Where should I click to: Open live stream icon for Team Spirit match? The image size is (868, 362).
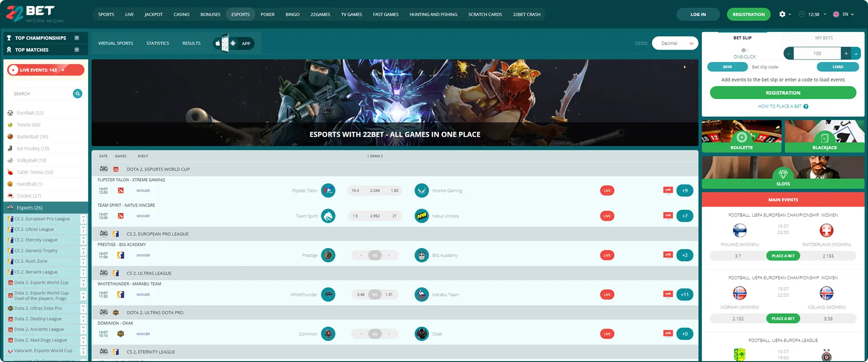[668, 216]
